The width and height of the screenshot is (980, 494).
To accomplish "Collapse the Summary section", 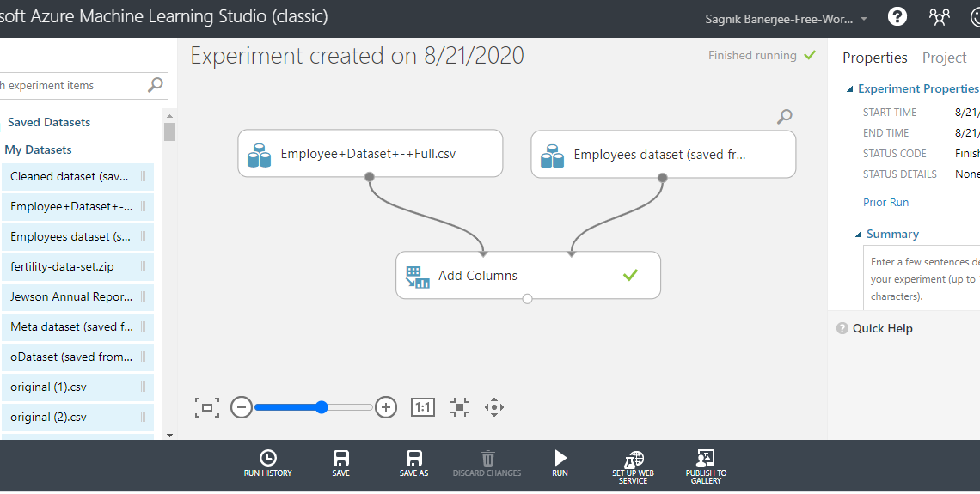I will [x=859, y=235].
